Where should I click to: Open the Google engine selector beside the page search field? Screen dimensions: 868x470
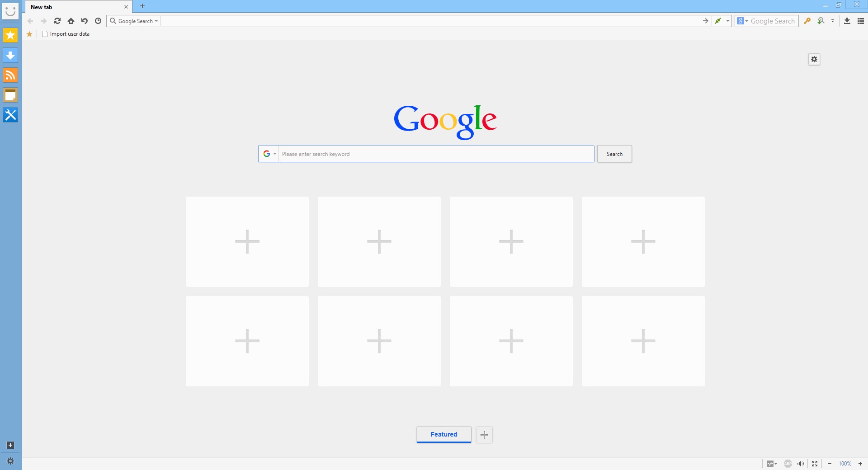pyautogui.click(x=269, y=154)
